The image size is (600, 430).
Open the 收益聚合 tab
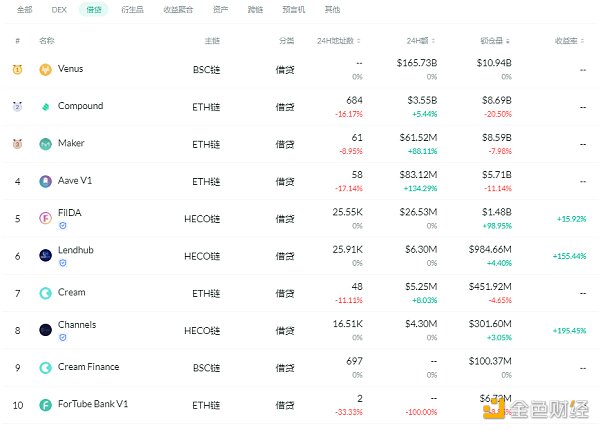click(177, 9)
